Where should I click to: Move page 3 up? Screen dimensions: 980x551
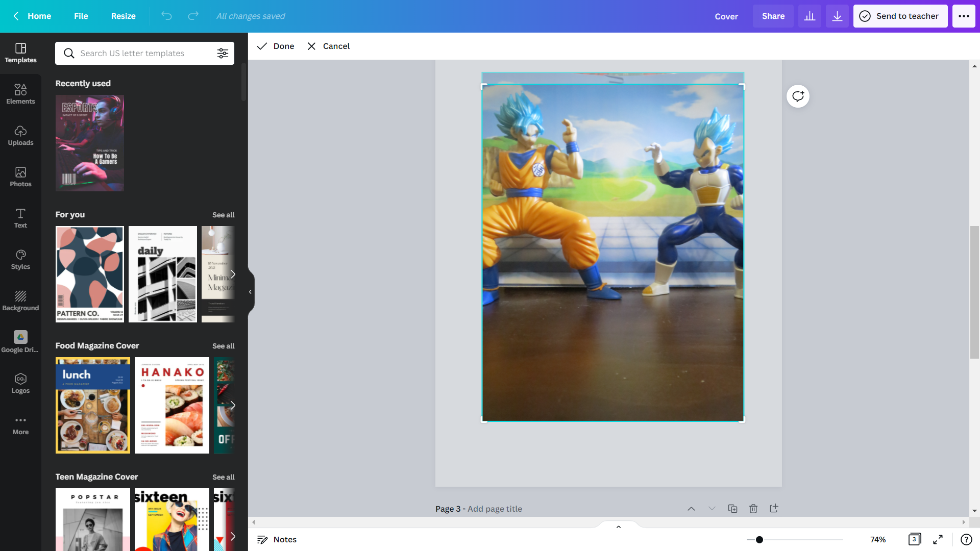point(691,509)
